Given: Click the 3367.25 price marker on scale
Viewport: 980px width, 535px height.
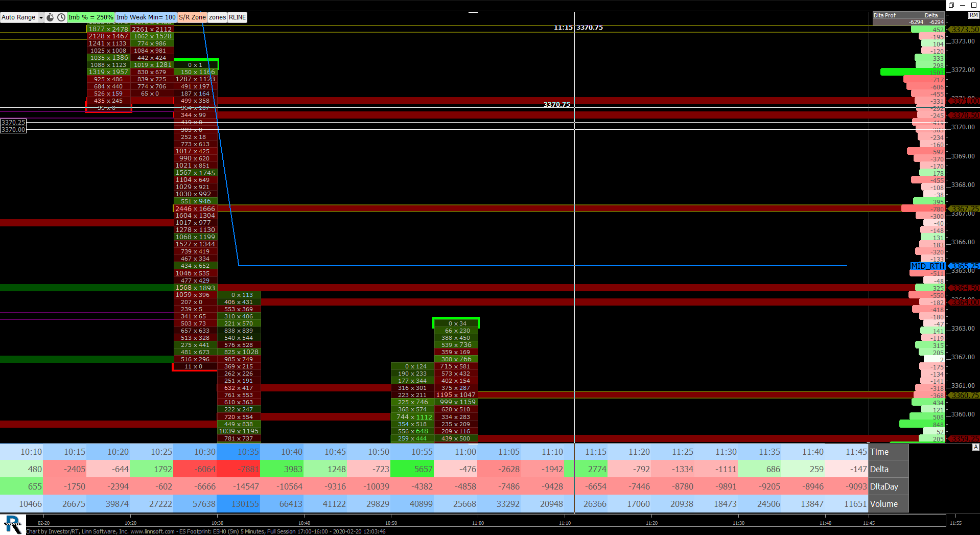Looking at the screenshot, I should click(x=964, y=209).
